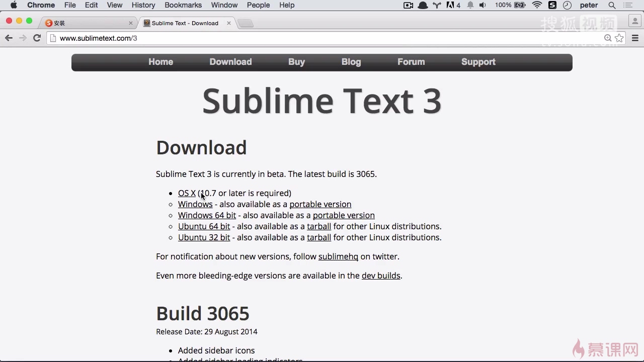644x362 pixels.
Task: Open the Chrome hamburger menu
Action: 635,38
